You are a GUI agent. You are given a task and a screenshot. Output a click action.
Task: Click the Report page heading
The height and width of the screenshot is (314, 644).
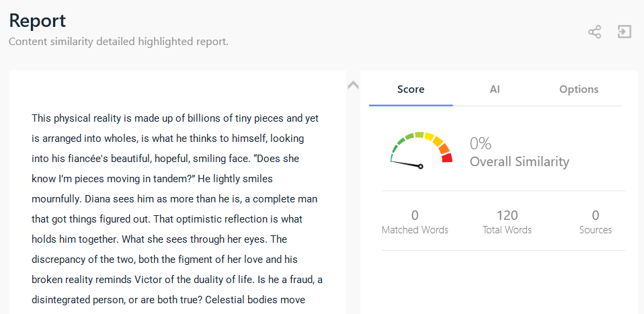(x=38, y=20)
